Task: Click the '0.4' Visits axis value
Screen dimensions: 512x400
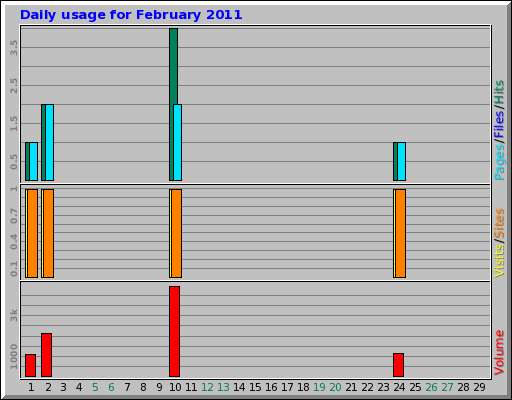Action: click(x=14, y=242)
